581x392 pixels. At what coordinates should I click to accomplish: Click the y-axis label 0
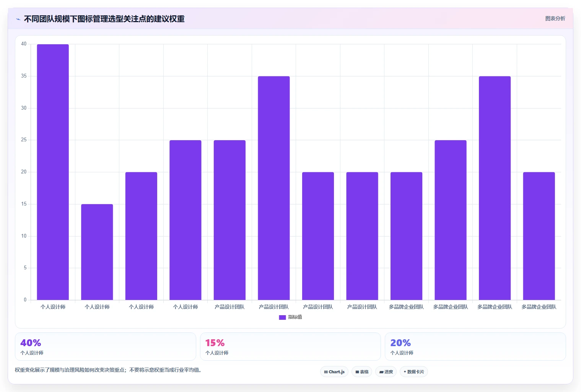pos(25,300)
